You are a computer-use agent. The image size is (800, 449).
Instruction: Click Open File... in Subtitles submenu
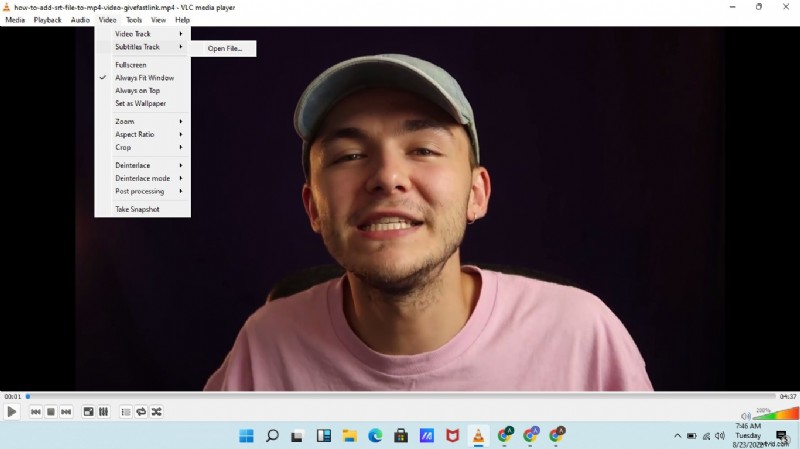(x=224, y=48)
